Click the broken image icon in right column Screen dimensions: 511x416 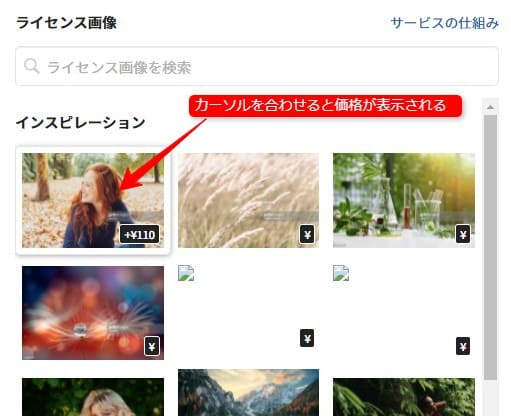[341, 273]
